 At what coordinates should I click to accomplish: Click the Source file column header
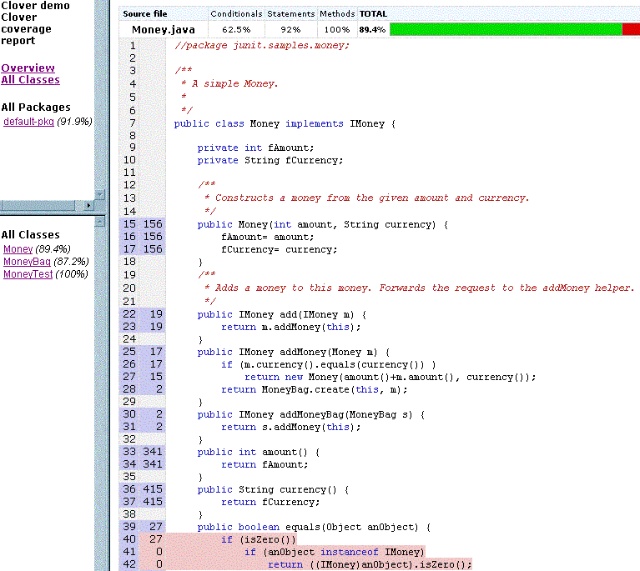144,15
